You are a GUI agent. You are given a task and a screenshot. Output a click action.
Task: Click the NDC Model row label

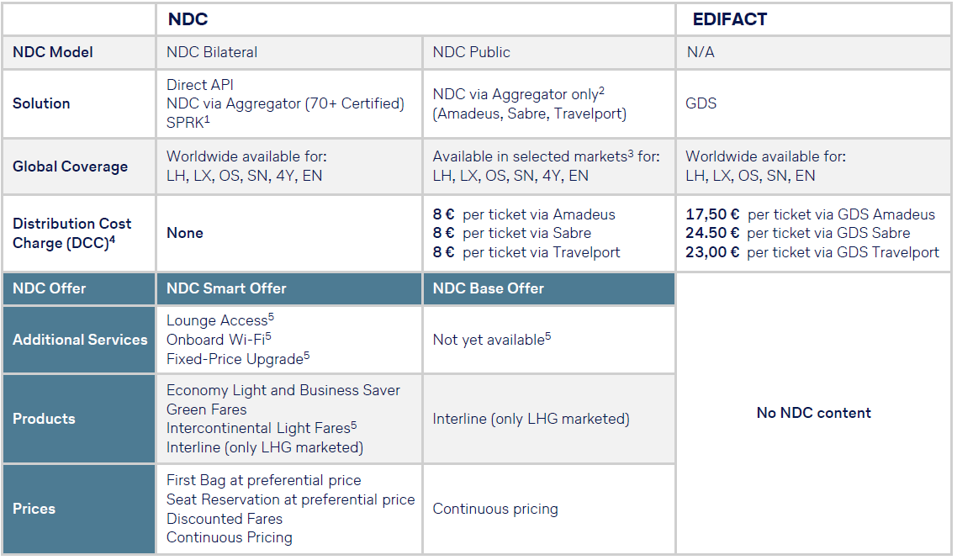[53, 52]
